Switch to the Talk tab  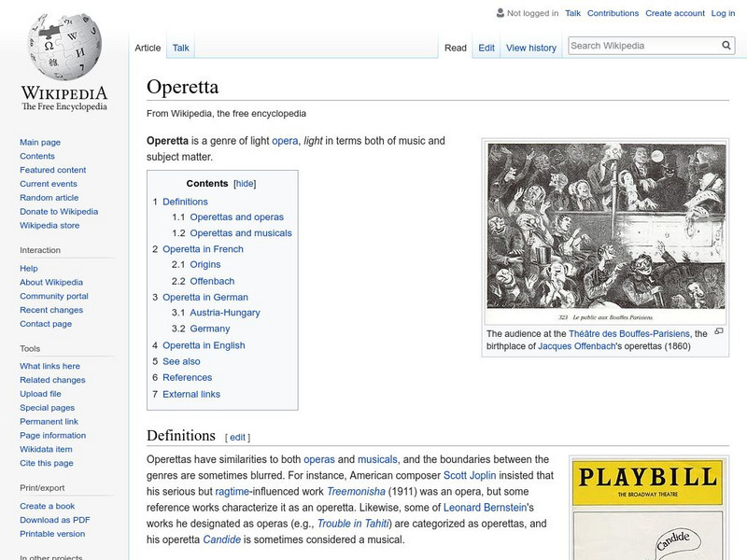click(x=179, y=47)
